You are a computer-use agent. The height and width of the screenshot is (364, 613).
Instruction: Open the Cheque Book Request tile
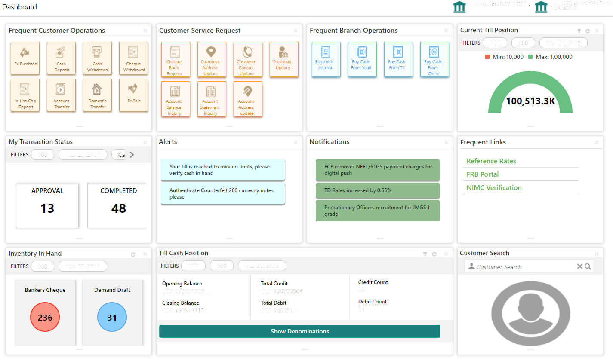click(x=176, y=59)
